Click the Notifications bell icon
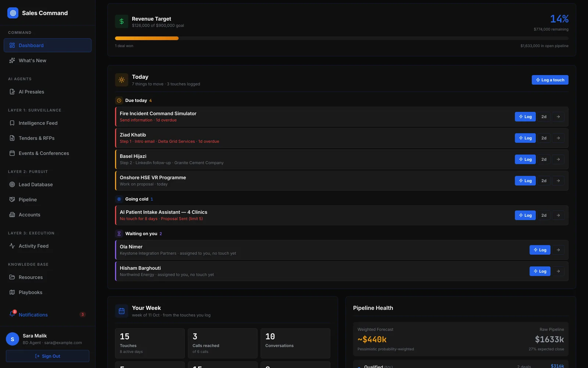Screen dimensions: 588x368 (12, 314)
